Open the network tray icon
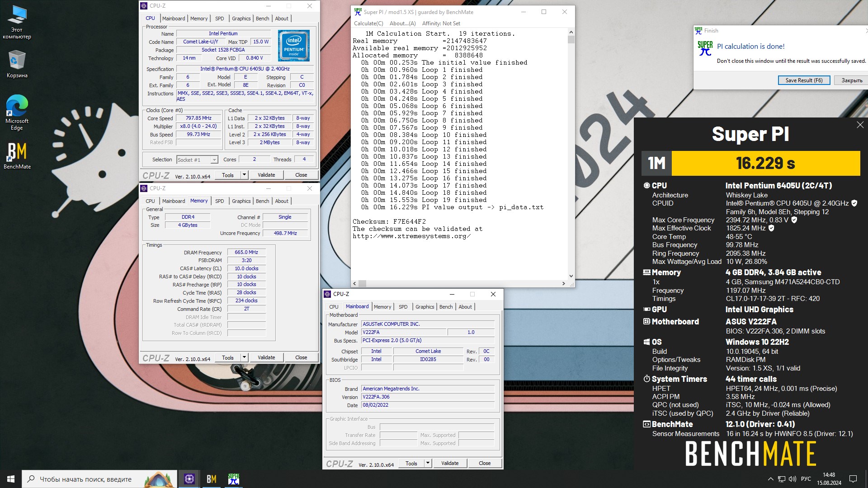 point(781,479)
